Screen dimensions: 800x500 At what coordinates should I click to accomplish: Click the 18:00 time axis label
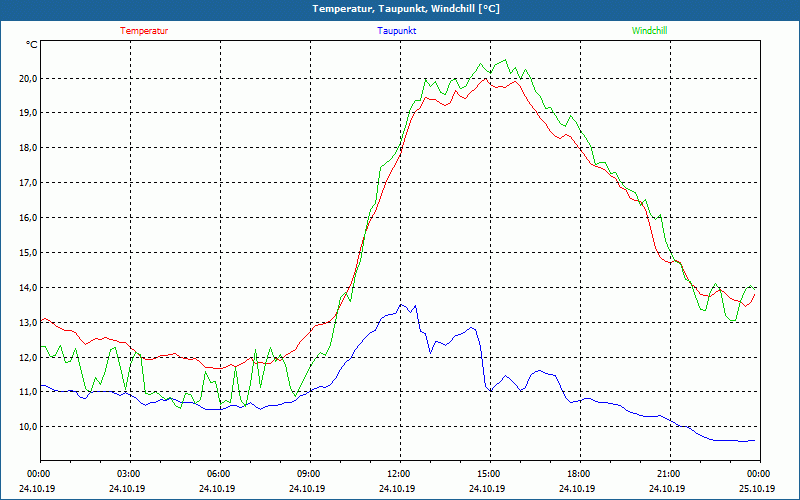(x=580, y=474)
